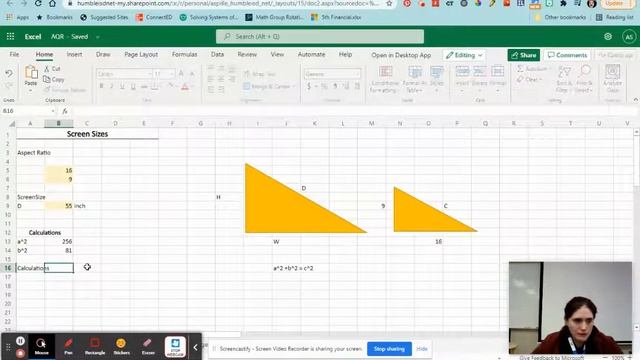Open the Excel app launcher grid
Viewport: 640px width, 360px height.
coord(10,36)
